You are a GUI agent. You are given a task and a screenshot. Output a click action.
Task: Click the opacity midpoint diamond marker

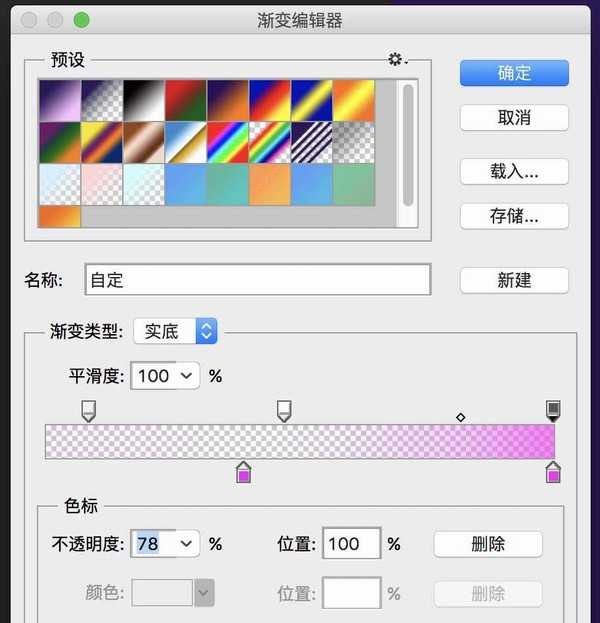pos(461,418)
